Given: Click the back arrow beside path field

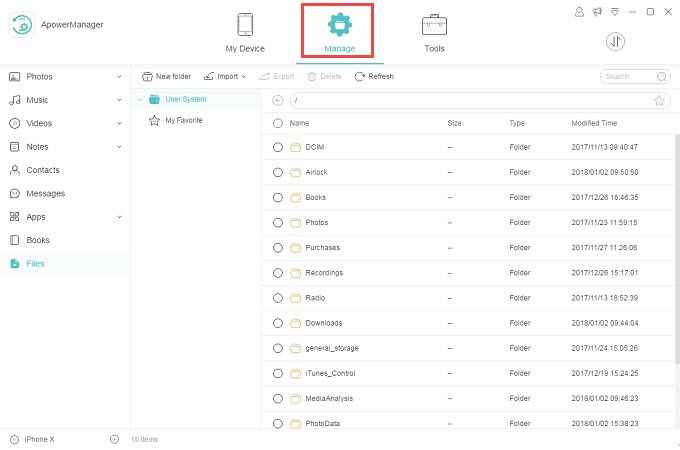Looking at the screenshot, I should pyautogui.click(x=278, y=100).
